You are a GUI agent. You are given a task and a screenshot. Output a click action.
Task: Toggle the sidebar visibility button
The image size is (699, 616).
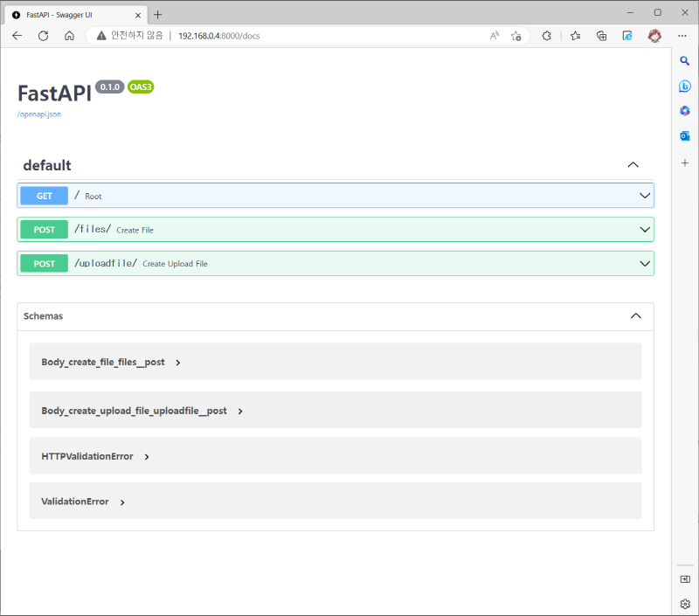[685, 579]
